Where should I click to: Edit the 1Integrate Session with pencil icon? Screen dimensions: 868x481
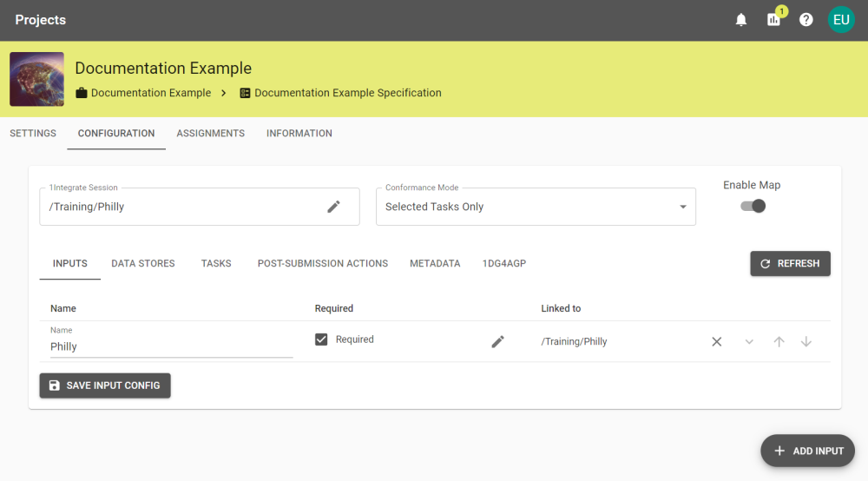[x=333, y=207]
